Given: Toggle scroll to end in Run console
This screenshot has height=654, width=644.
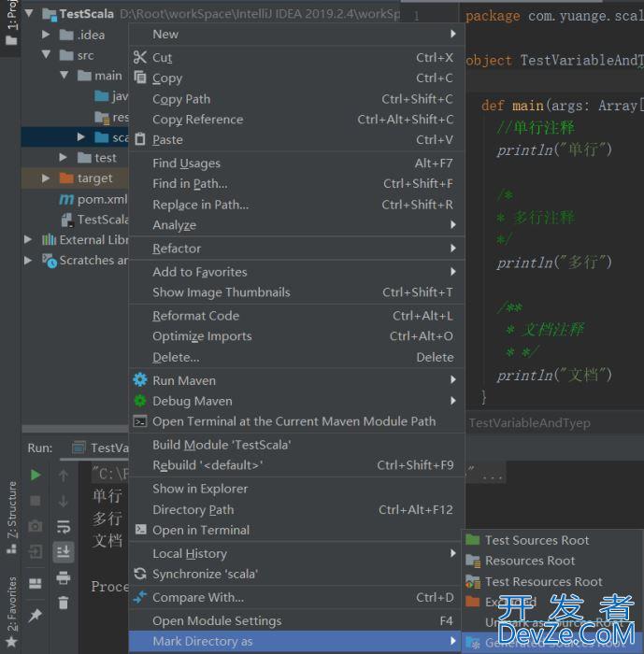Looking at the screenshot, I should point(64,552).
